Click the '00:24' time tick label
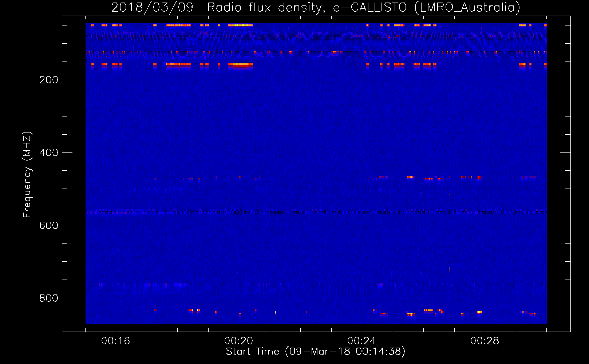Screen dimensions: 589x364 tap(362, 341)
